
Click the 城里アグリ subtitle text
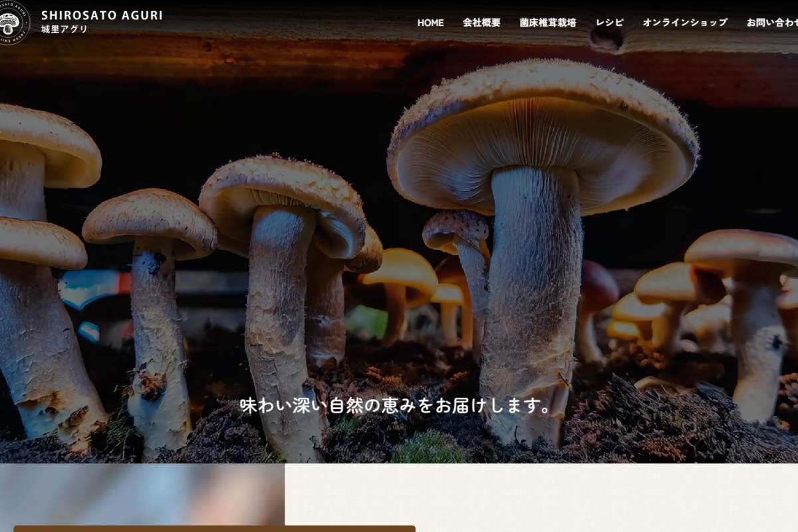point(65,30)
